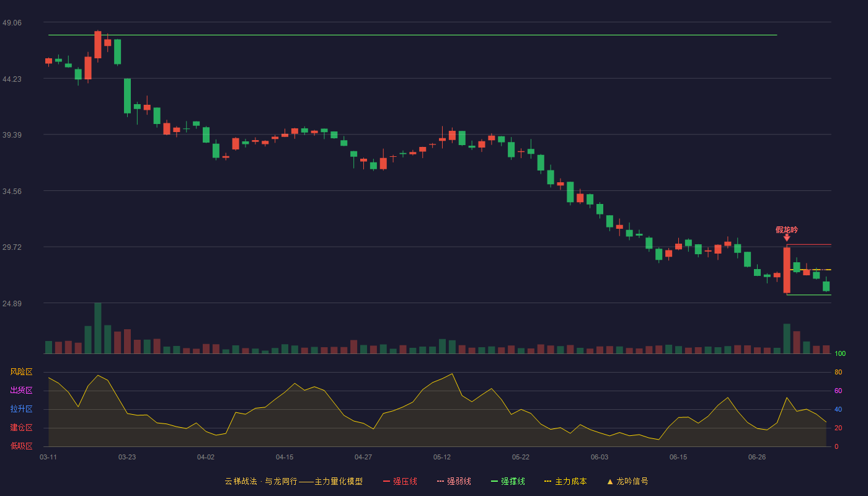Viewport: 868px width, 496px height.
Task: Click the yellow dashed 主力成本 line on the chart
Action: click(x=810, y=270)
